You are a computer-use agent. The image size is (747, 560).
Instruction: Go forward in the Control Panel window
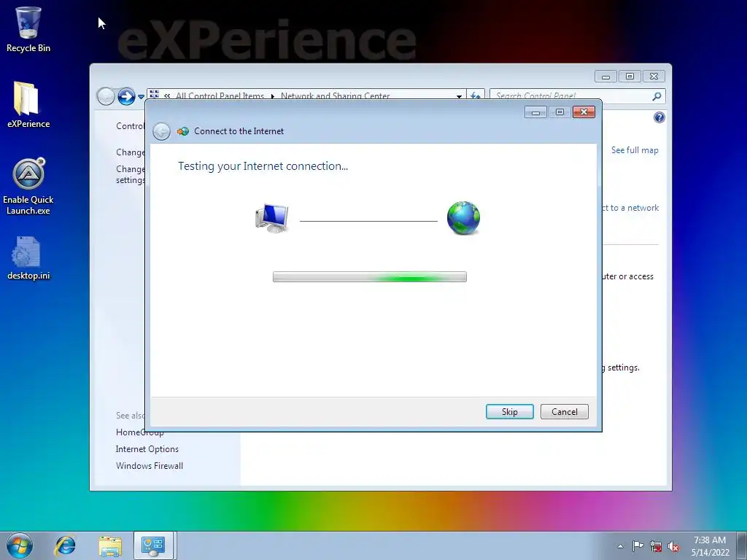[126, 97]
